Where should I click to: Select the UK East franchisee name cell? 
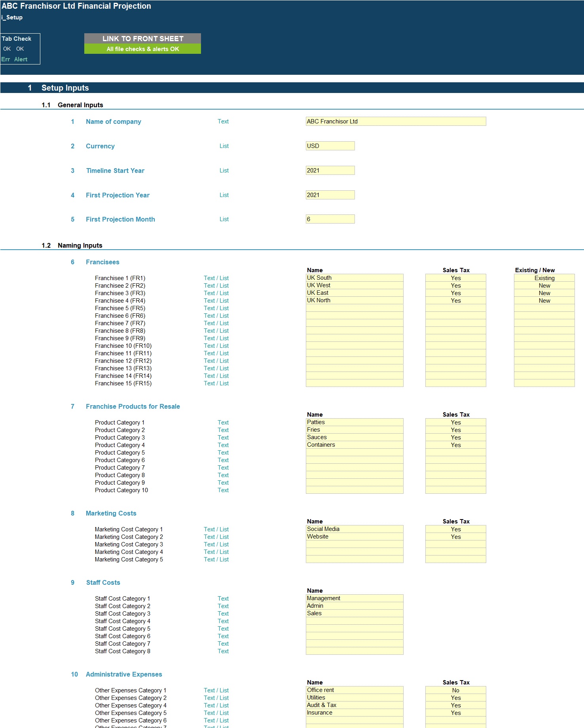pyautogui.click(x=355, y=293)
